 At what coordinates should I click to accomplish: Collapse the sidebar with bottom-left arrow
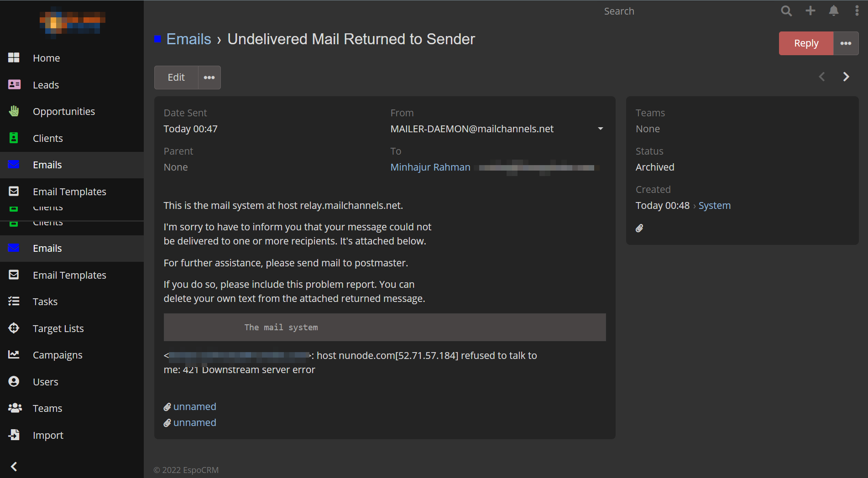(14, 466)
